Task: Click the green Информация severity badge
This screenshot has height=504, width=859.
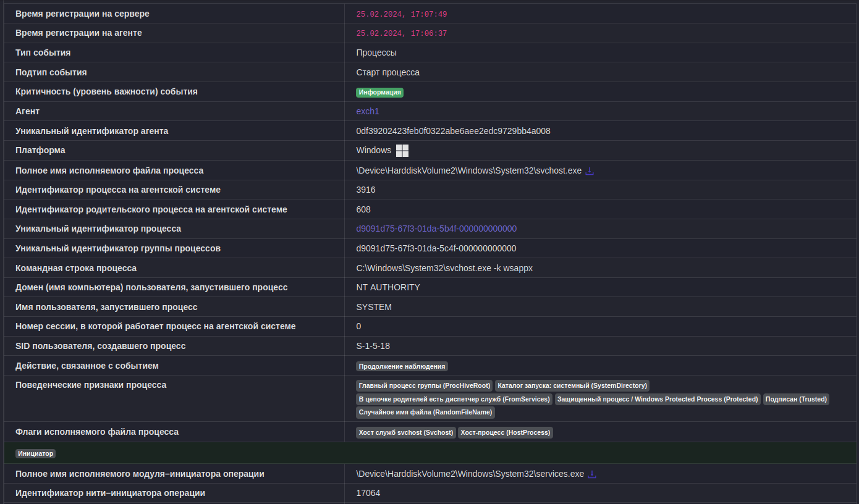Action: point(379,93)
